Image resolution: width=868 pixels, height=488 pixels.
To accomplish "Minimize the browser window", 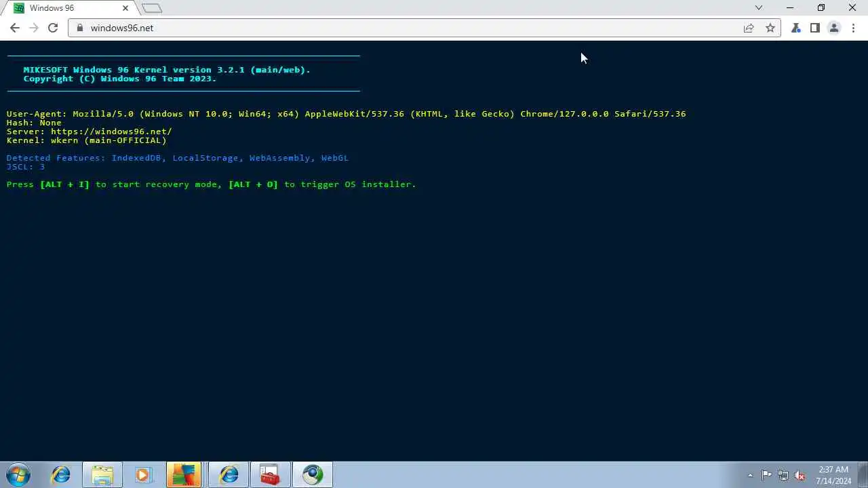I will (x=790, y=8).
